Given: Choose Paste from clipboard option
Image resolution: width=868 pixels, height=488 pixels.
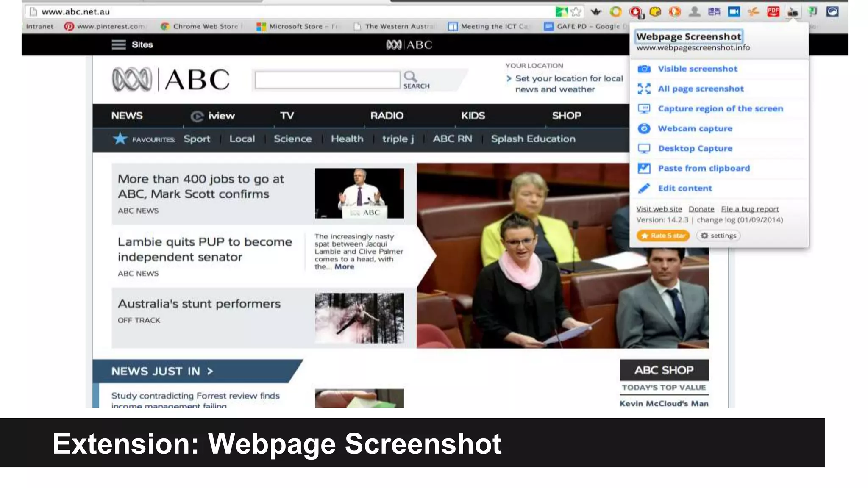Looking at the screenshot, I should [x=704, y=168].
